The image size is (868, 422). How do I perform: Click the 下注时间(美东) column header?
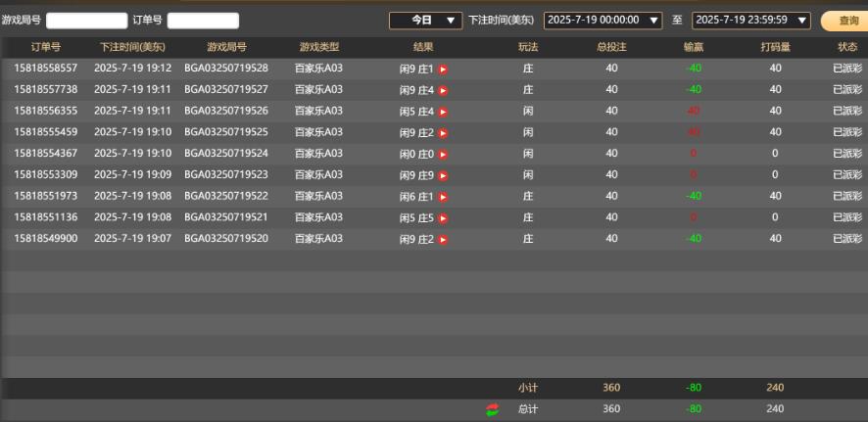133,48
